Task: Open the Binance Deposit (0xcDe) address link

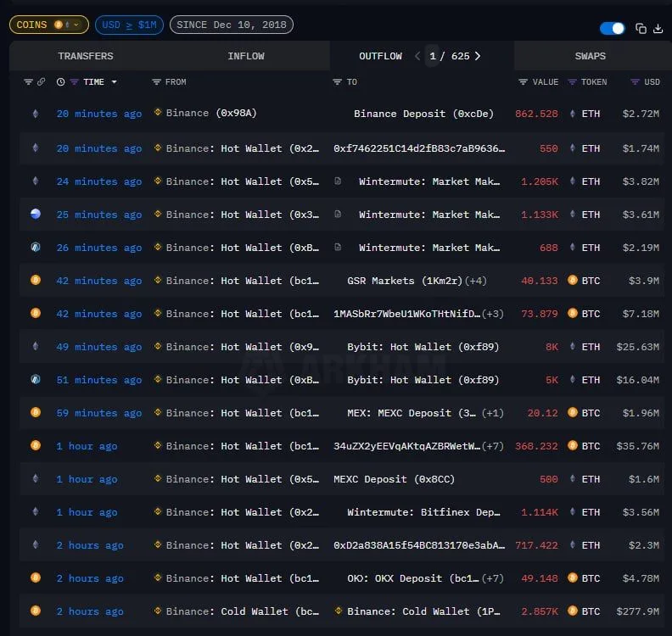Action: [x=423, y=114]
